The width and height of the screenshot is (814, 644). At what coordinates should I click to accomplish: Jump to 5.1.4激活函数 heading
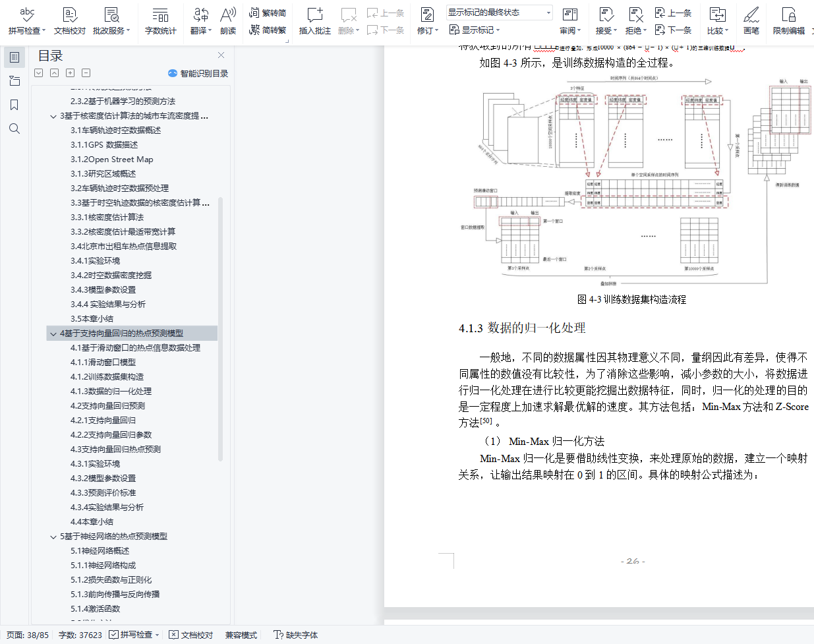pos(95,609)
